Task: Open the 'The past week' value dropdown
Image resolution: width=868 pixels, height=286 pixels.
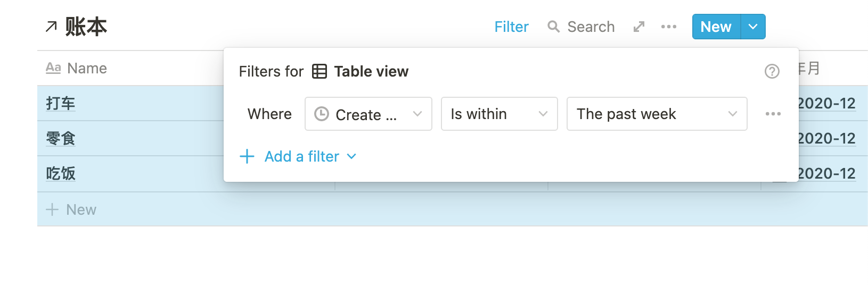Action: (x=657, y=114)
